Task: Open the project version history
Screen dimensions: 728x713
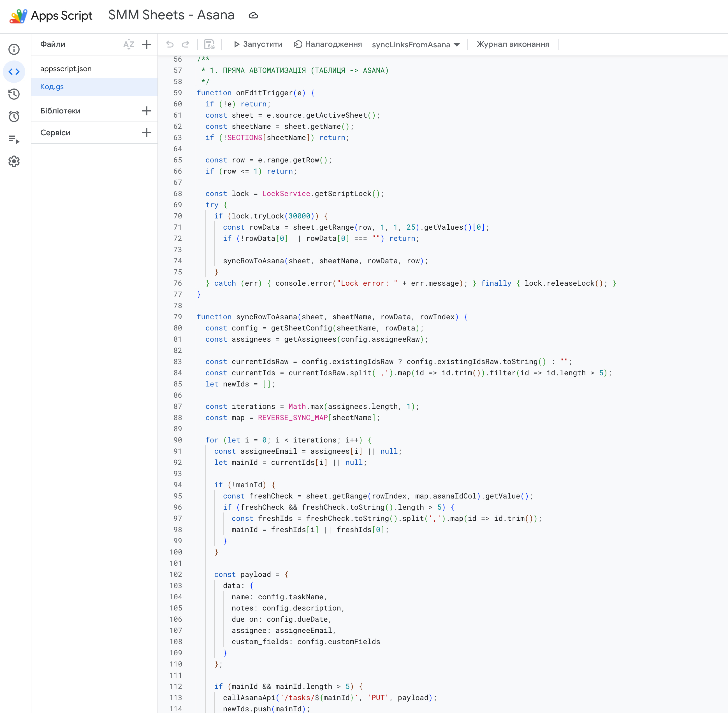Action: pos(14,94)
